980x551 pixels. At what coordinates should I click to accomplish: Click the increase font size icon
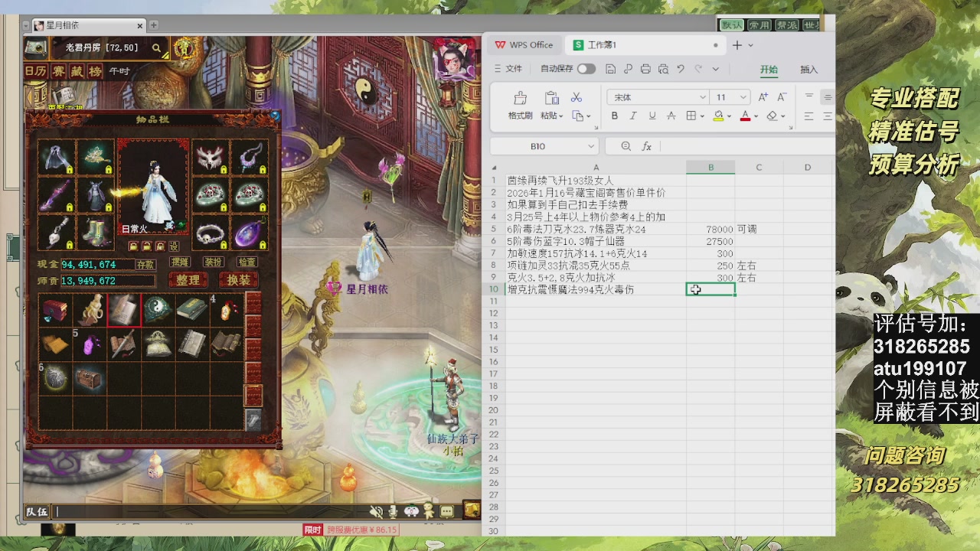[x=763, y=97]
